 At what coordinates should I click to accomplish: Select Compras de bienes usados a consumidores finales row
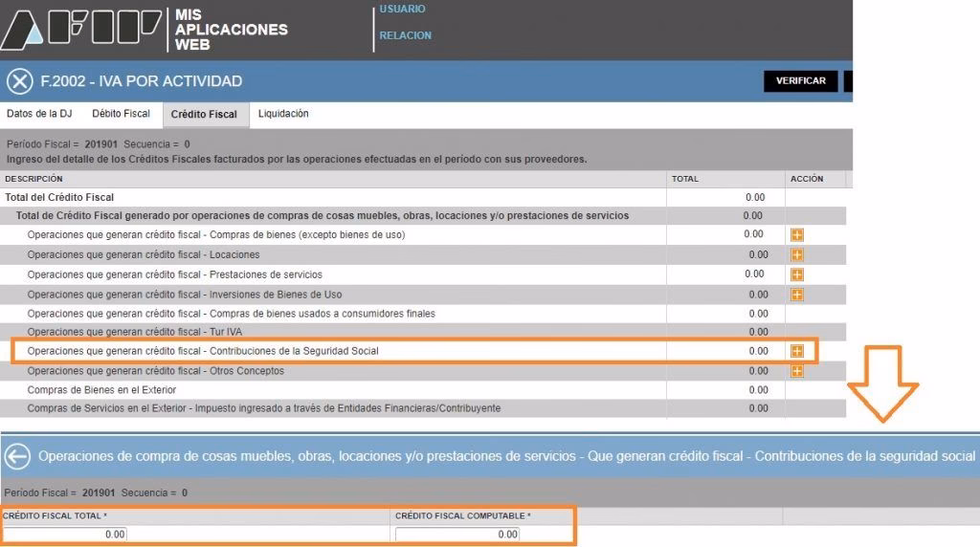[423, 314]
